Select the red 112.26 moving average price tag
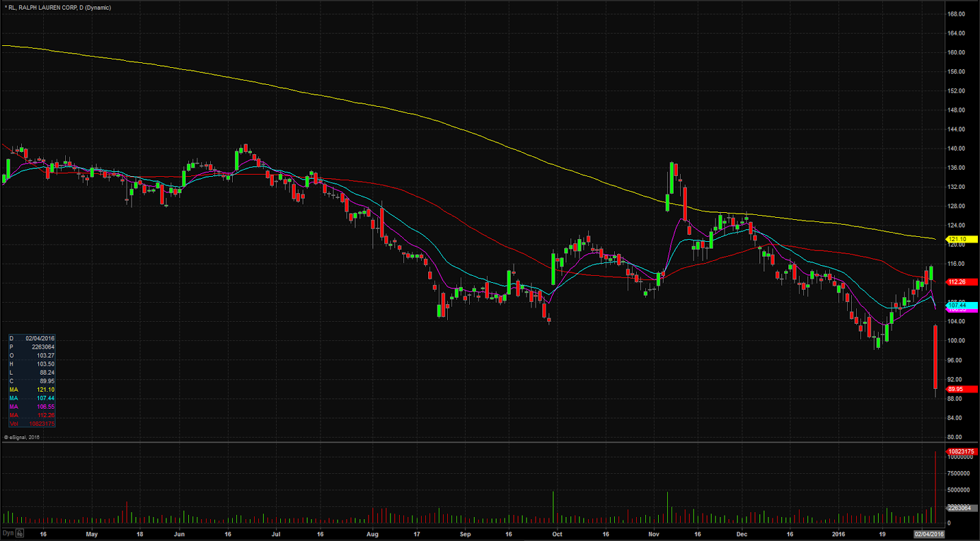This screenshot has width=980, height=541. click(x=962, y=281)
